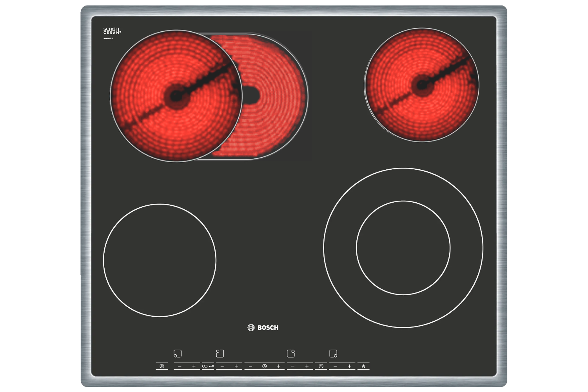The width and height of the screenshot is (588, 392).
Task: Click the Bosch logo on the hob
Action: coord(263,328)
